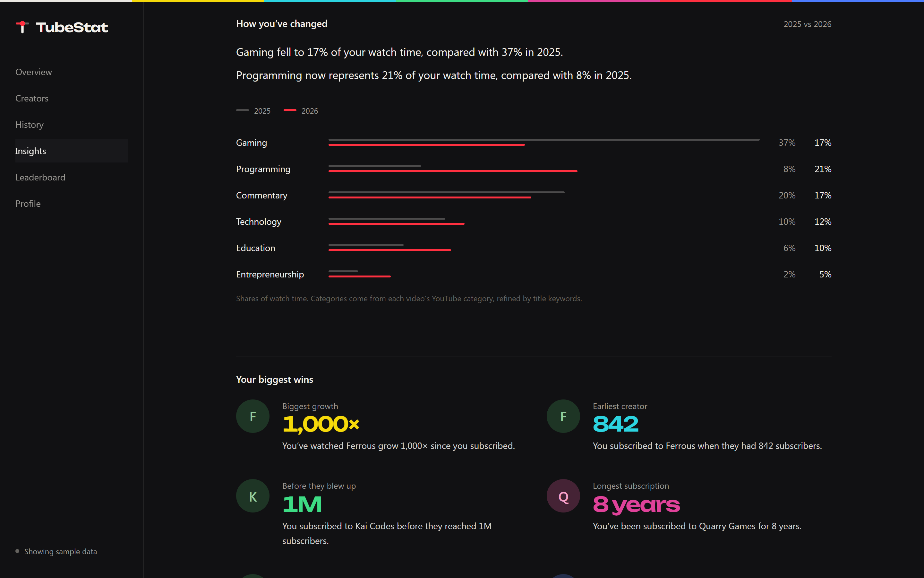Click the cyan 842 stat
Screen dimensions: 924x578
coord(615,424)
